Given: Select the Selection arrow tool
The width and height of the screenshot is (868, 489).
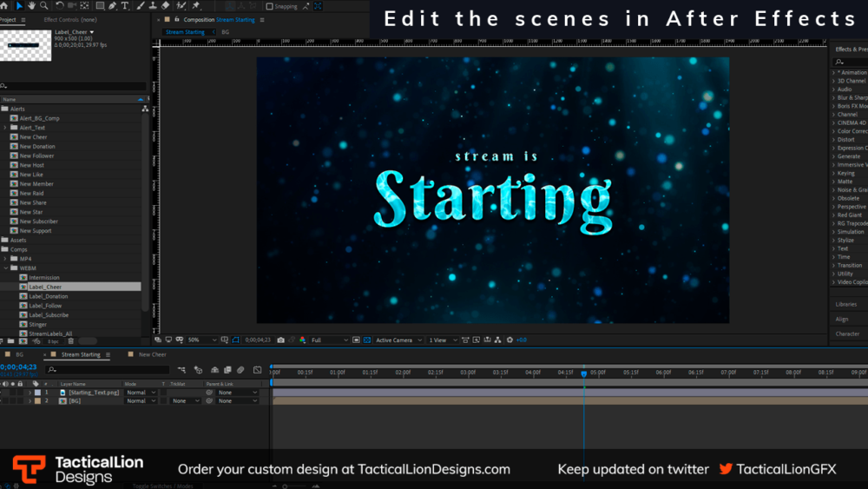Looking at the screenshot, I should (19, 5).
